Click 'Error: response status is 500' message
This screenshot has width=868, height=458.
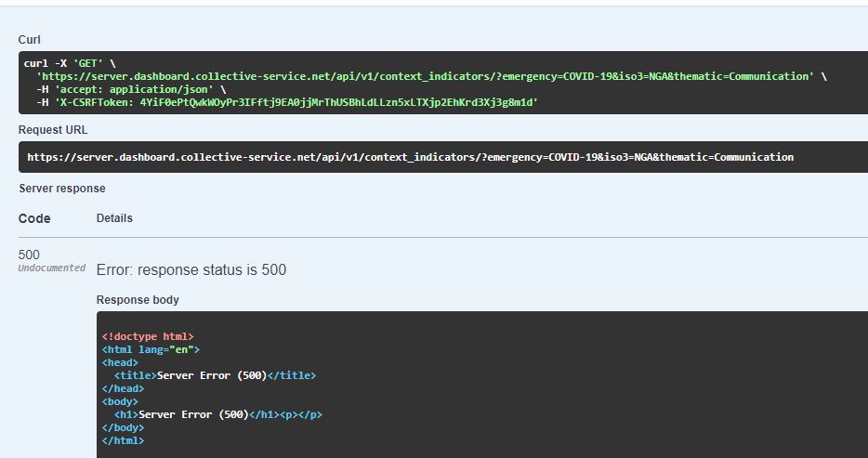pos(191,270)
